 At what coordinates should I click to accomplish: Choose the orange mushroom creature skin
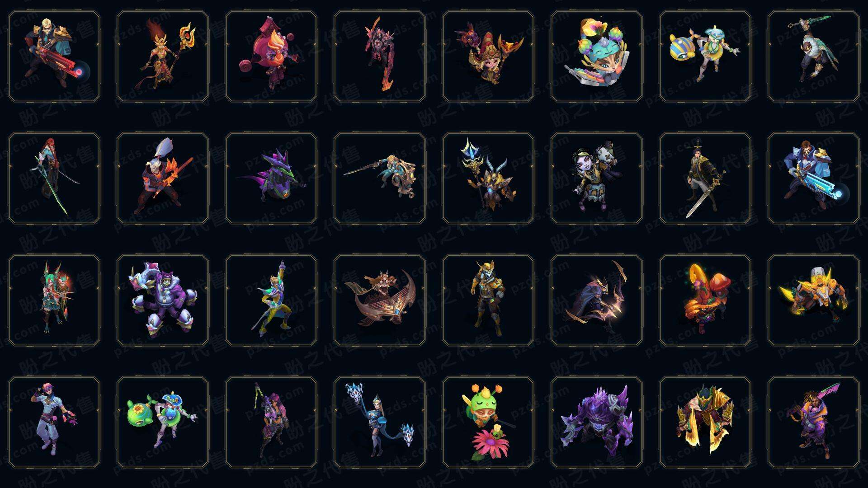[705, 300]
